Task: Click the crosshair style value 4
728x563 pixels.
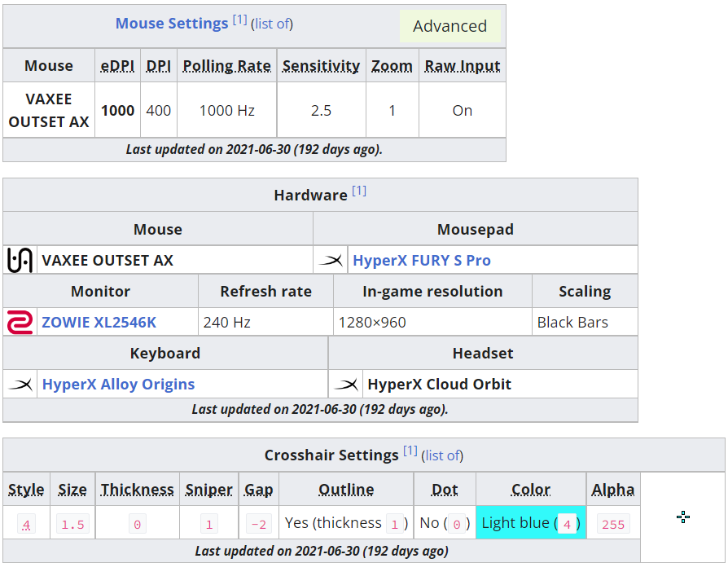Action: click(x=26, y=524)
